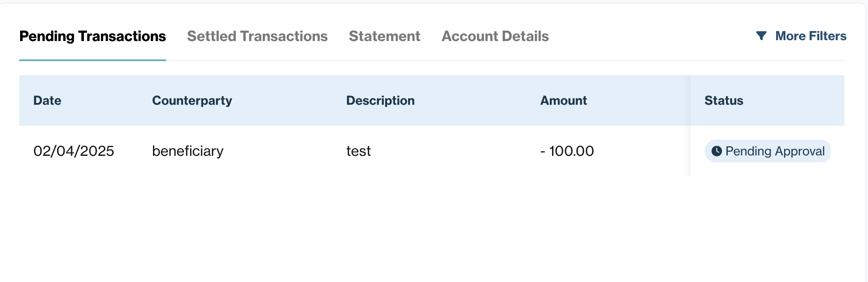Image resolution: width=868 pixels, height=282 pixels.
Task: Click the clock icon in Pending Approval badge
Action: tap(716, 151)
